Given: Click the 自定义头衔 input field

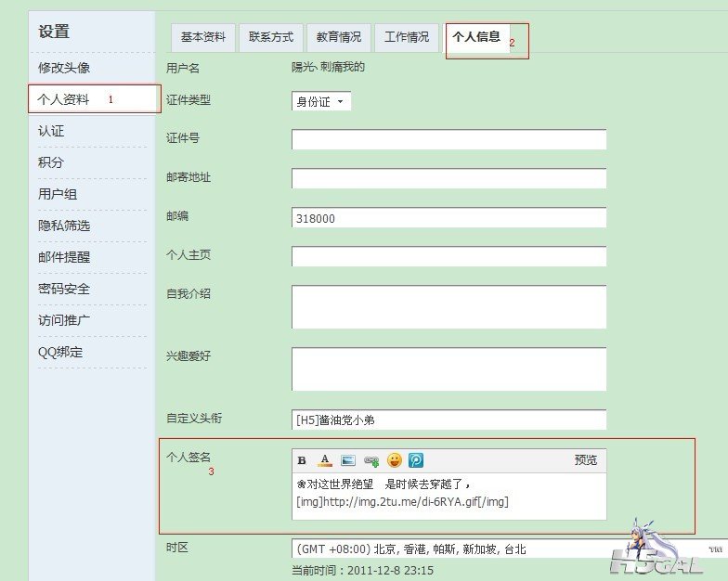Looking at the screenshot, I should [448, 420].
